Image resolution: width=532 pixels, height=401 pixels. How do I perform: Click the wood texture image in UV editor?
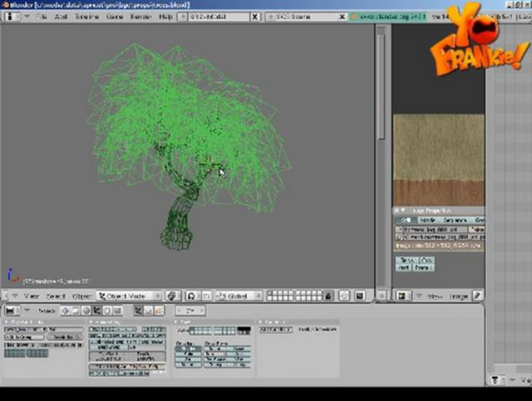[439, 160]
